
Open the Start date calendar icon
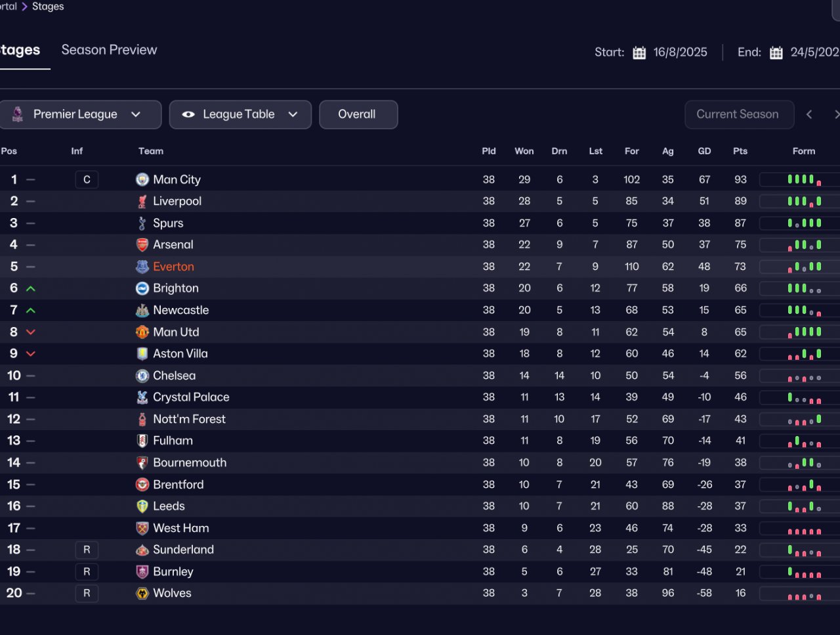[639, 53]
